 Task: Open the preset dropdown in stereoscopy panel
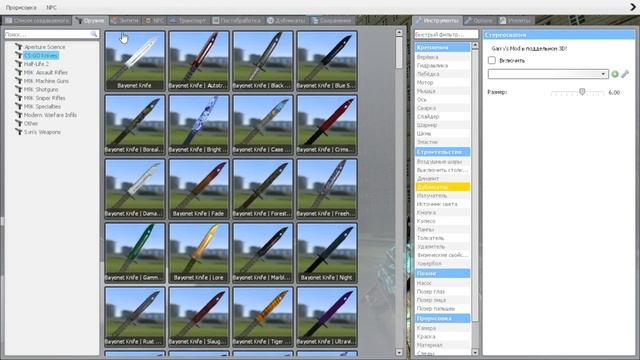click(x=548, y=74)
